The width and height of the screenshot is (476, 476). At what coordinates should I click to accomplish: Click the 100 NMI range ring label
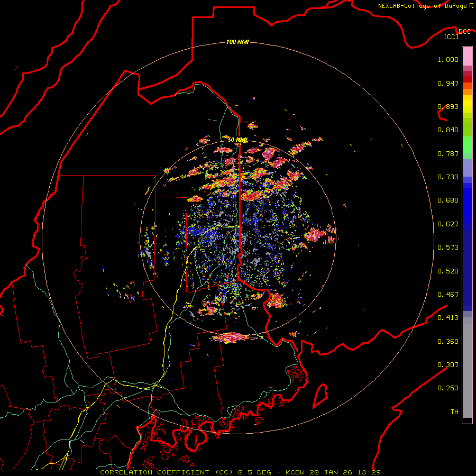click(237, 42)
